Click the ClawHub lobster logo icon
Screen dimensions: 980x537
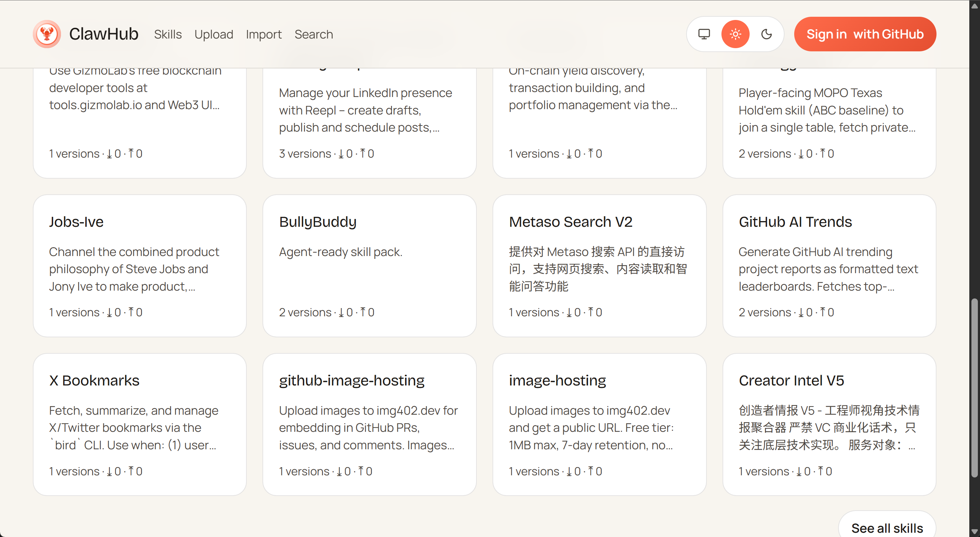(x=47, y=34)
